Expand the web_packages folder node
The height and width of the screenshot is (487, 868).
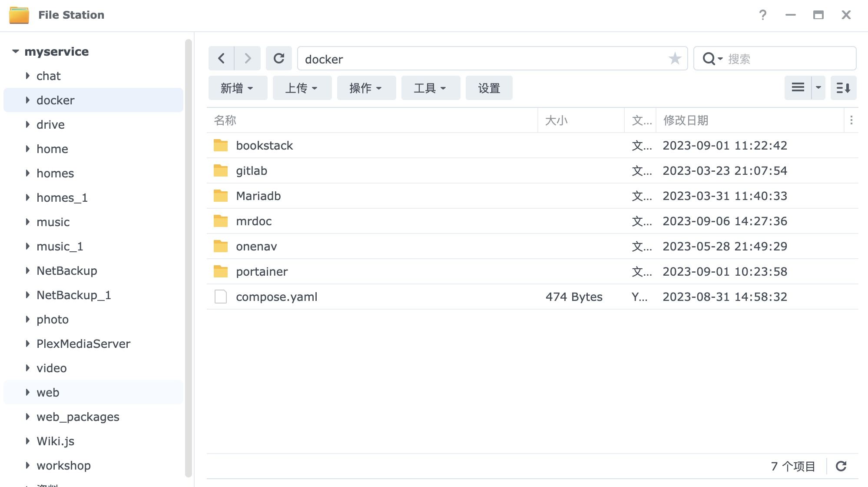click(28, 417)
